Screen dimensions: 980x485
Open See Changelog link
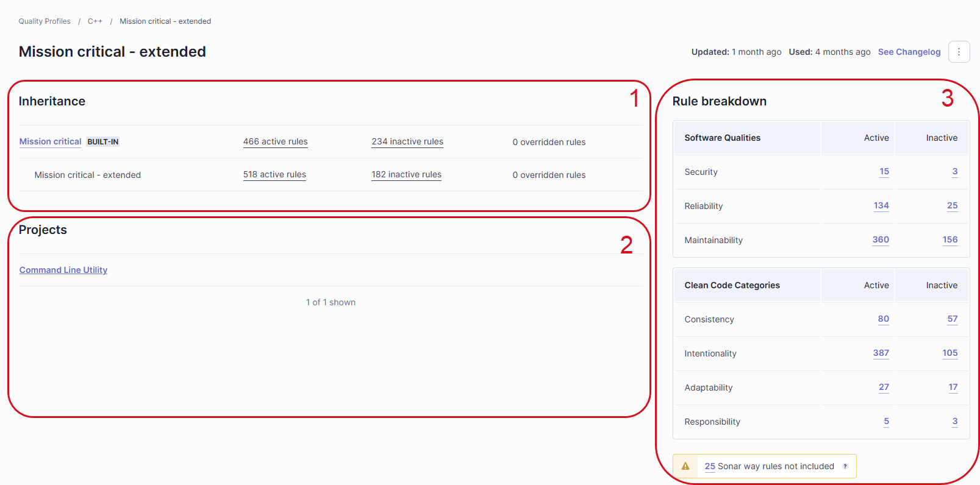[x=909, y=52]
